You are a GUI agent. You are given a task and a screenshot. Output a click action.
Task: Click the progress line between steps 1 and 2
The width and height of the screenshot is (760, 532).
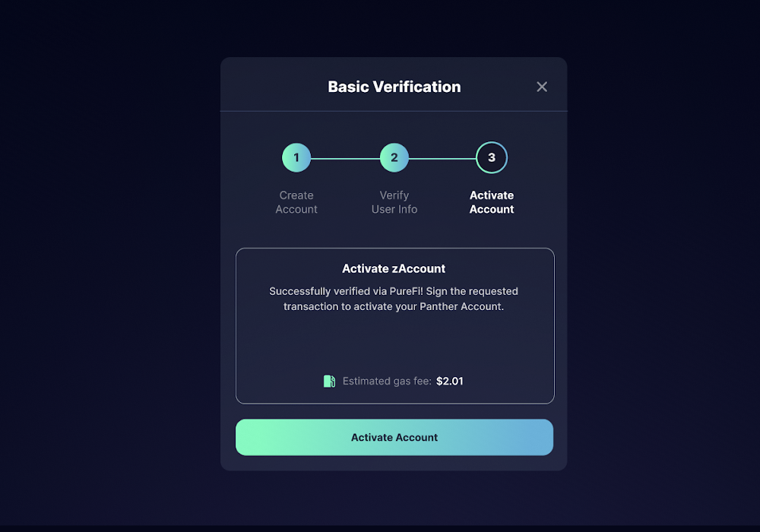pyautogui.click(x=345, y=158)
